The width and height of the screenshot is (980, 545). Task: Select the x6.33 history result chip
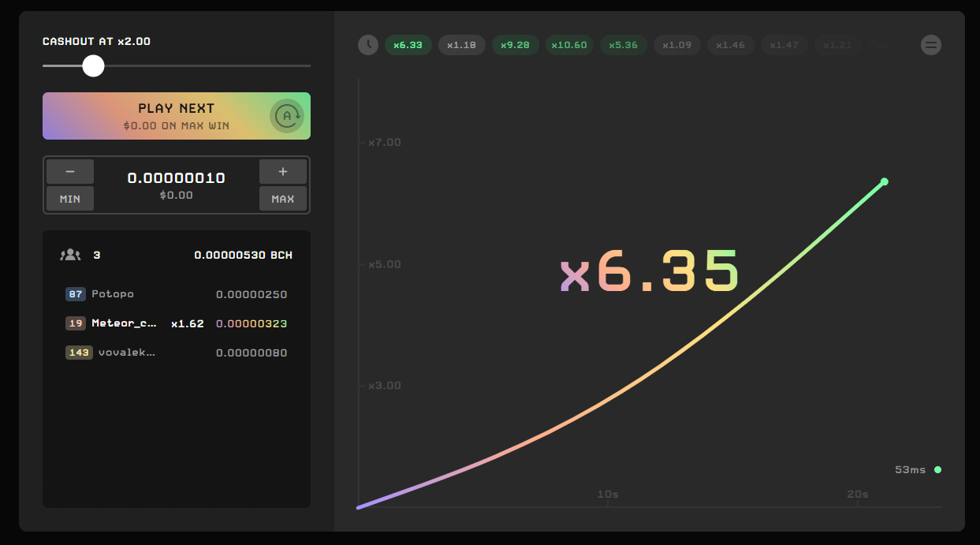coord(408,45)
